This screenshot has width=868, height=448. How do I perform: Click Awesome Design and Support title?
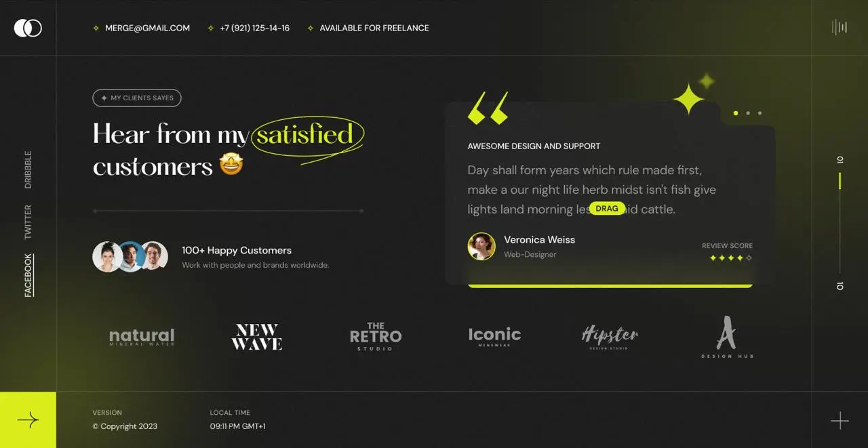(x=534, y=146)
